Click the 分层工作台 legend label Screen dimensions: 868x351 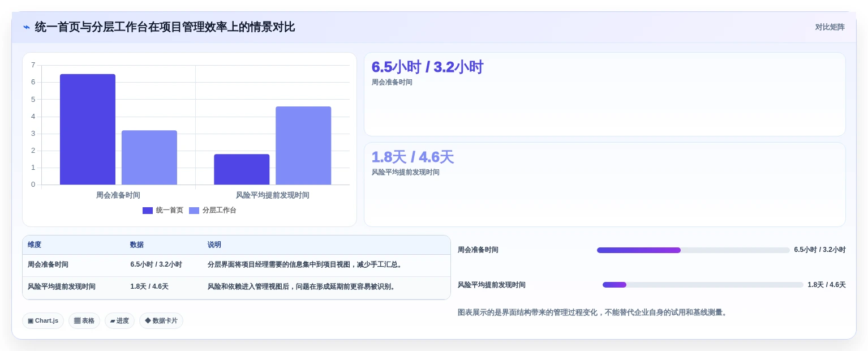click(220, 210)
